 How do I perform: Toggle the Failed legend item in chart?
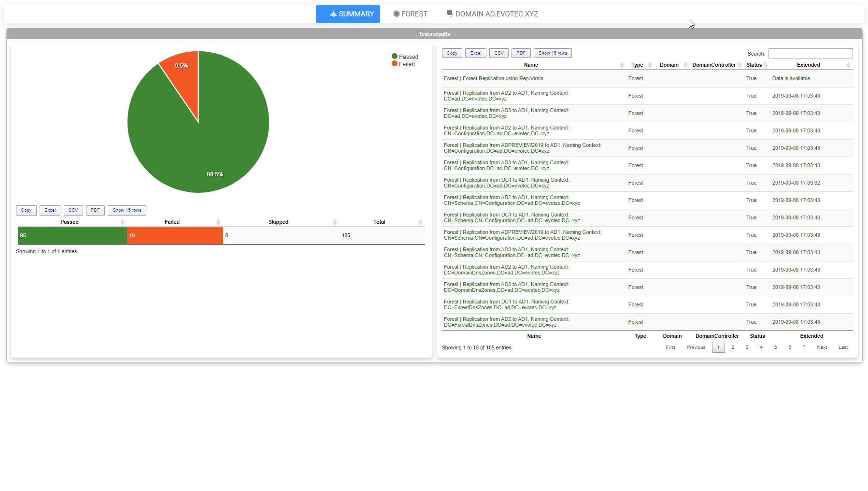(x=404, y=64)
